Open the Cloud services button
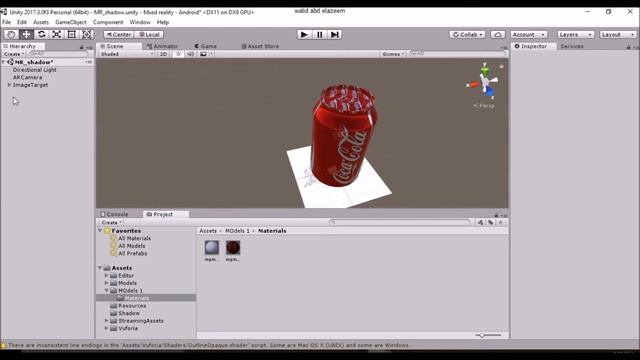This screenshot has height=360, width=640. click(x=498, y=35)
